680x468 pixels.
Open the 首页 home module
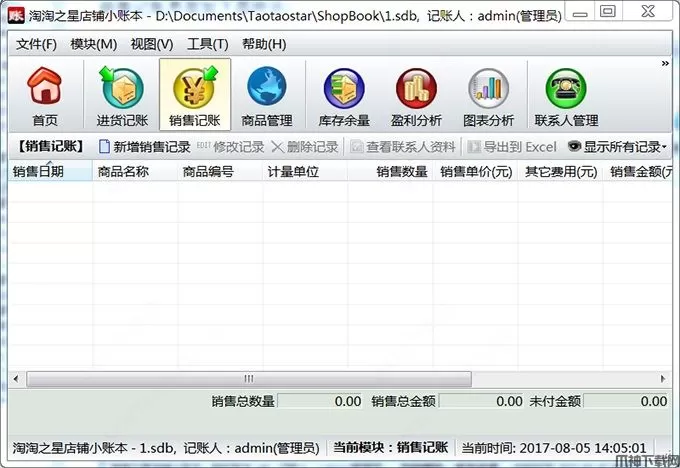tap(45, 95)
